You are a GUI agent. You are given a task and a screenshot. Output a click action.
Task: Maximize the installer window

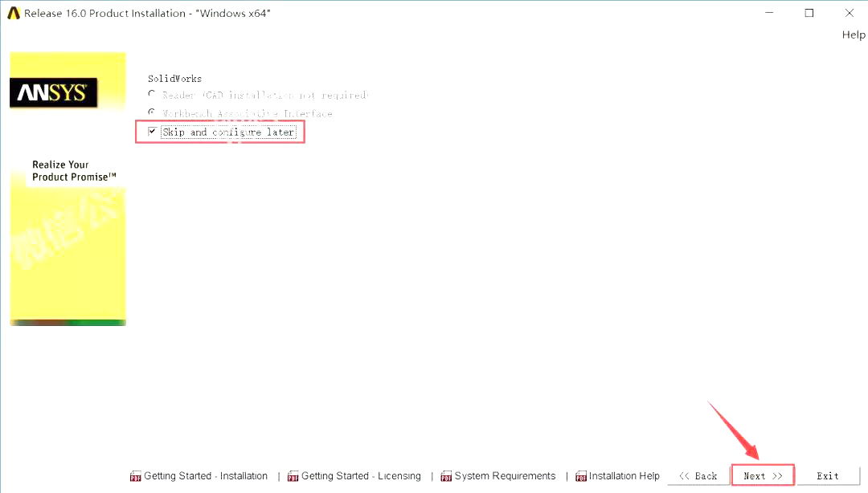(x=809, y=14)
